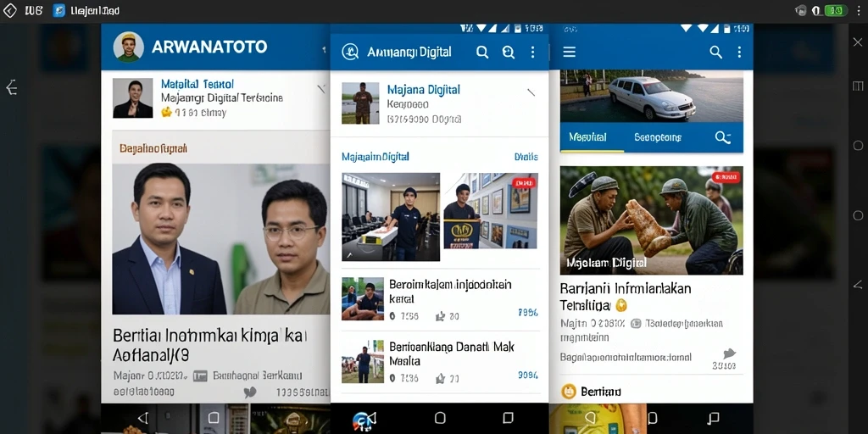Open the office photo thumbnail with the man in a cap
This screenshot has height=434, width=868.
tap(391, 217)
